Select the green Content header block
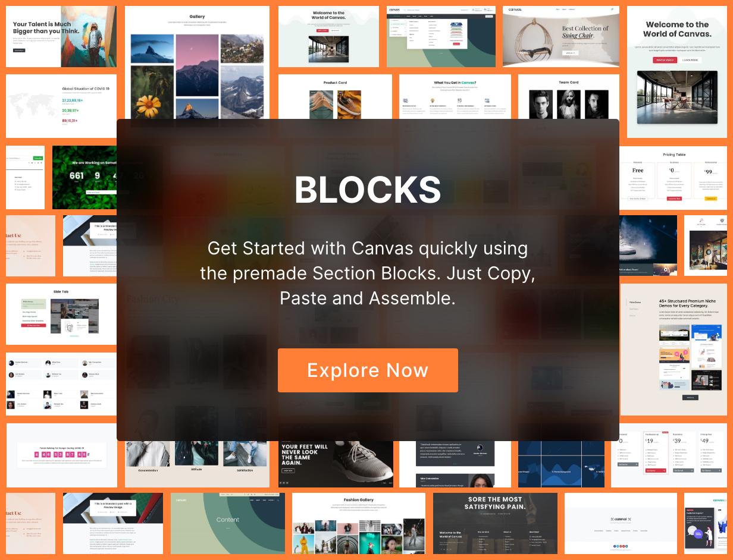733x560 pixels. click(x=228, y=524)
